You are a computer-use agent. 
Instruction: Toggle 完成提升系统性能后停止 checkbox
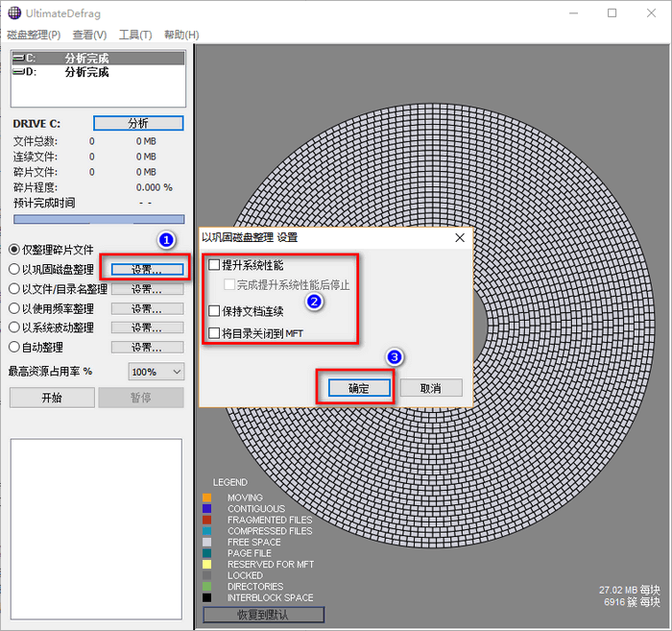point(229,284)
